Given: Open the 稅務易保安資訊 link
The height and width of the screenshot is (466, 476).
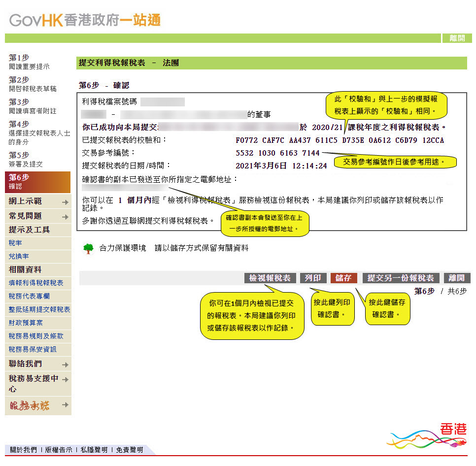Looking at the screenshot, I should click(33, 350).
